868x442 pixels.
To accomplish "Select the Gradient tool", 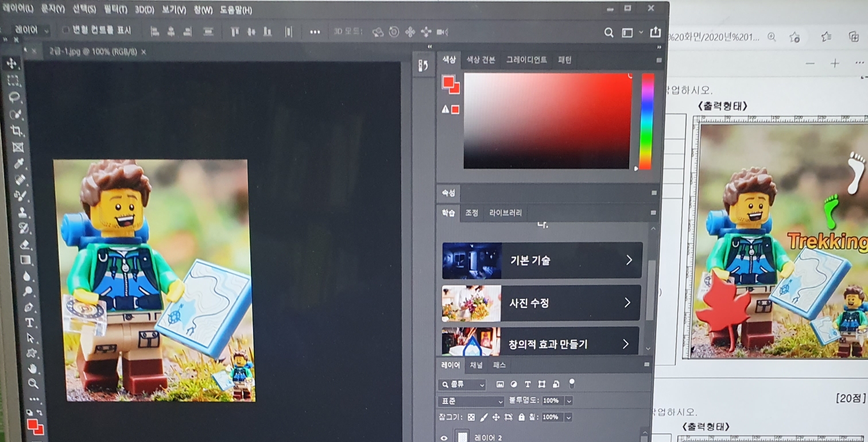I will click(26, 260).
